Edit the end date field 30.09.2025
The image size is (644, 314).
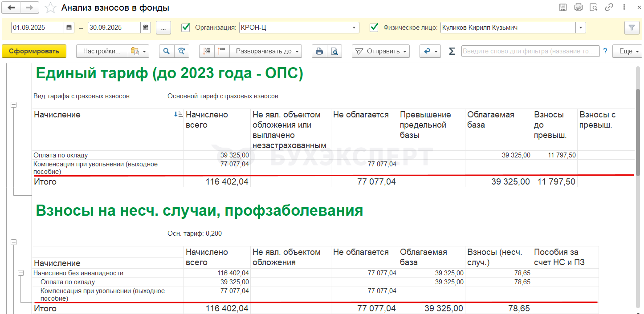(x=114, y=28)
